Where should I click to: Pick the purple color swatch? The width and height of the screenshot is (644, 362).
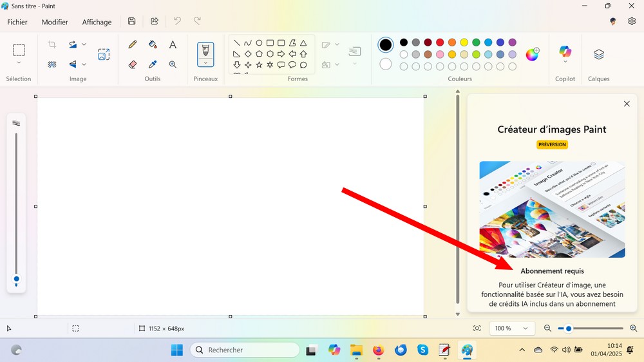click(x=512, y=43)
